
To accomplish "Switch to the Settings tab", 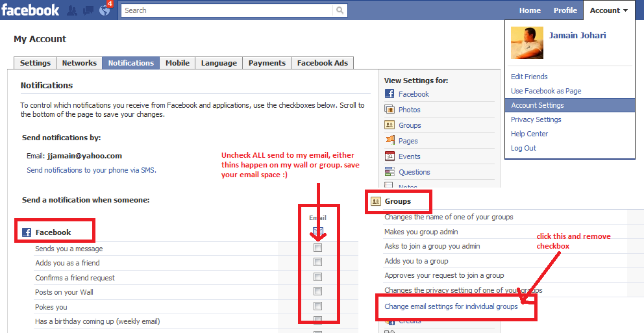I will 35,63.
